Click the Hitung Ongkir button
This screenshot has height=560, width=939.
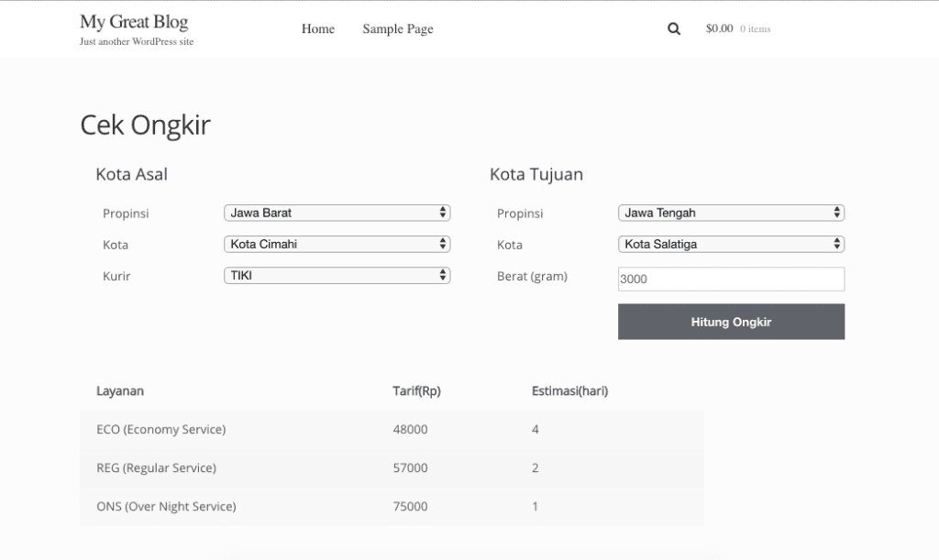(x=731, y=322)
